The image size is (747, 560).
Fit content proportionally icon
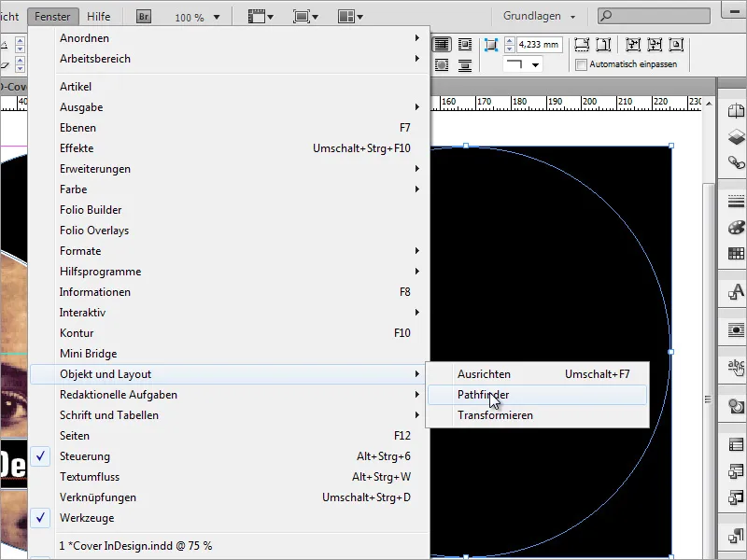(x=603, y=45)
